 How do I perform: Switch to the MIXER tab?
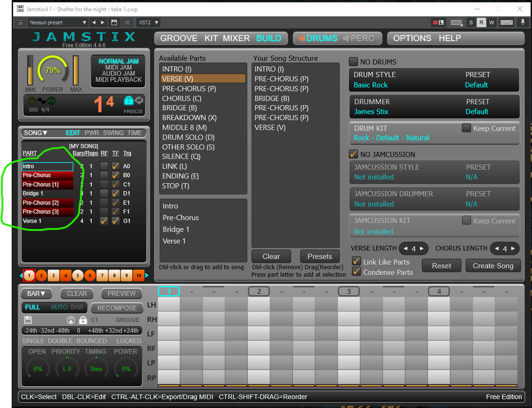click(x=236, y=38)
